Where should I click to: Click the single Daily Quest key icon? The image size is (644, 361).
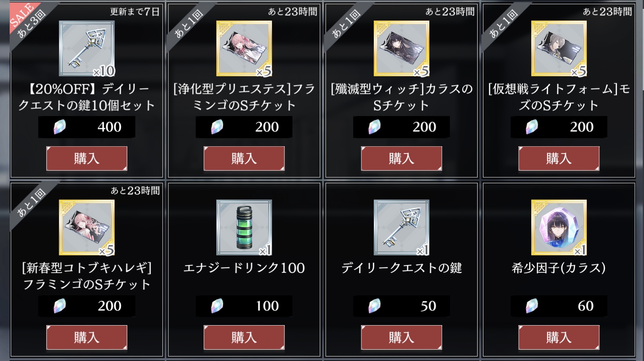(x=402, y=228)
